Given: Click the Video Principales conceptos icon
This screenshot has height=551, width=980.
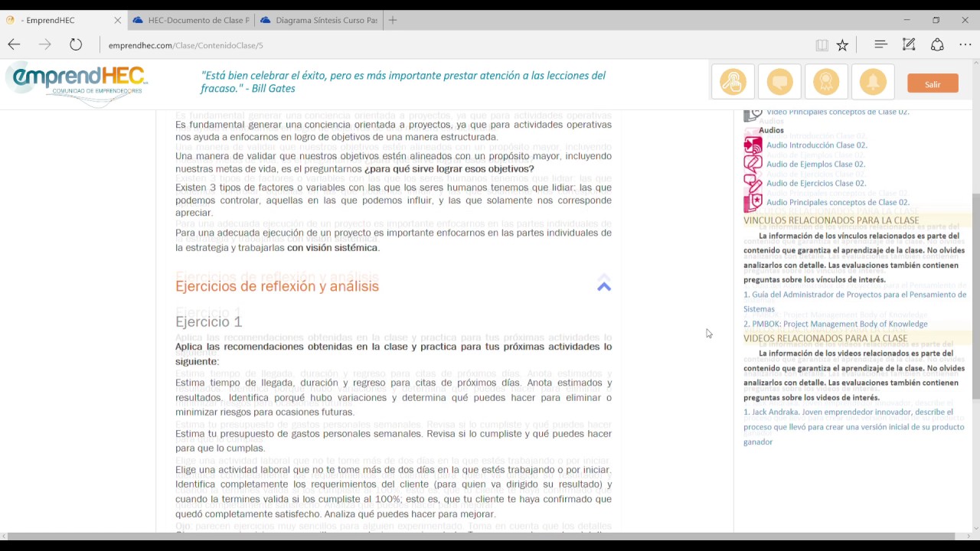Looking at the screenshot, I should [x=753, y=115].
